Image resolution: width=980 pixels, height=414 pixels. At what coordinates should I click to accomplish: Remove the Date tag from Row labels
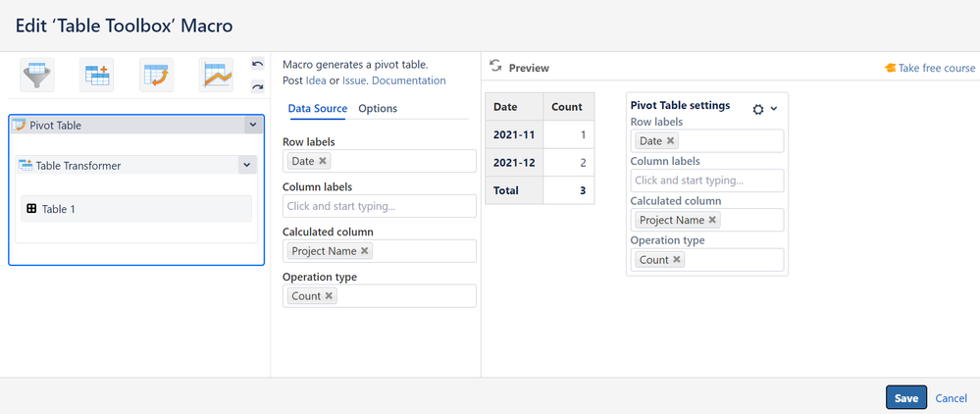tap(323, 161)
